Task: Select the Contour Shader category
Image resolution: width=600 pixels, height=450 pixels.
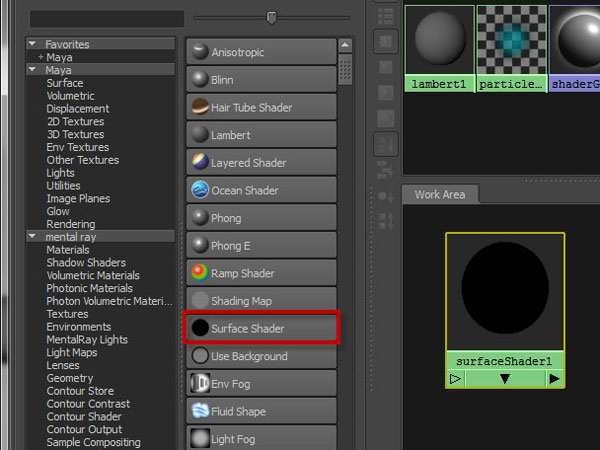Action: coord(84,417)
